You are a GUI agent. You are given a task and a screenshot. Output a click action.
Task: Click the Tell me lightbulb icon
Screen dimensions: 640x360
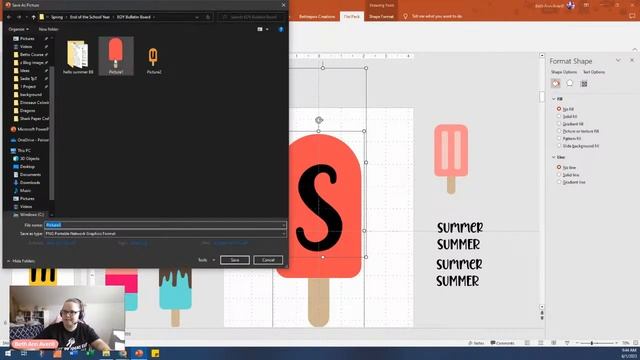[405, 17]
